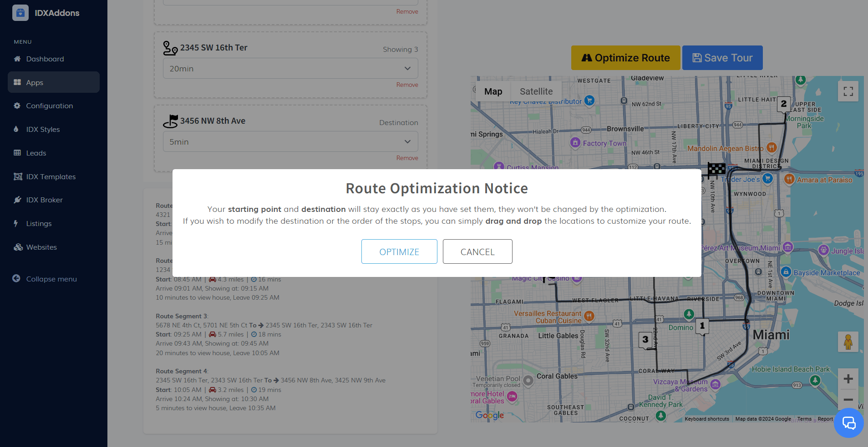Select the Map view type

pos(493,91)
